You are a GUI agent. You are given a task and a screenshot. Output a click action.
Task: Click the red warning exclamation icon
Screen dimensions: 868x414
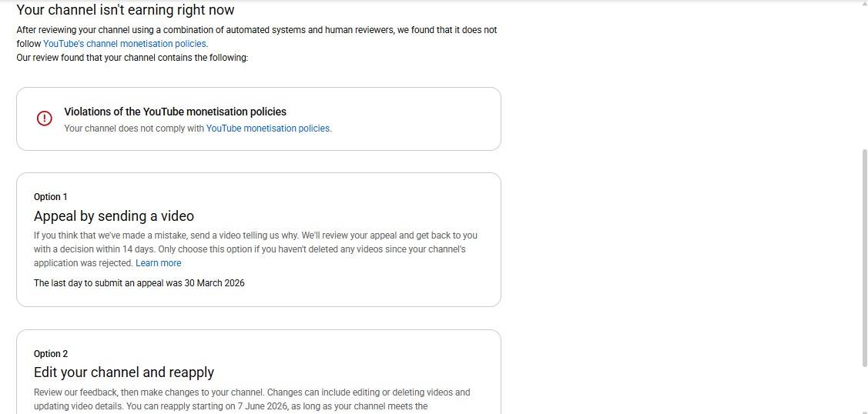point(45,119)
